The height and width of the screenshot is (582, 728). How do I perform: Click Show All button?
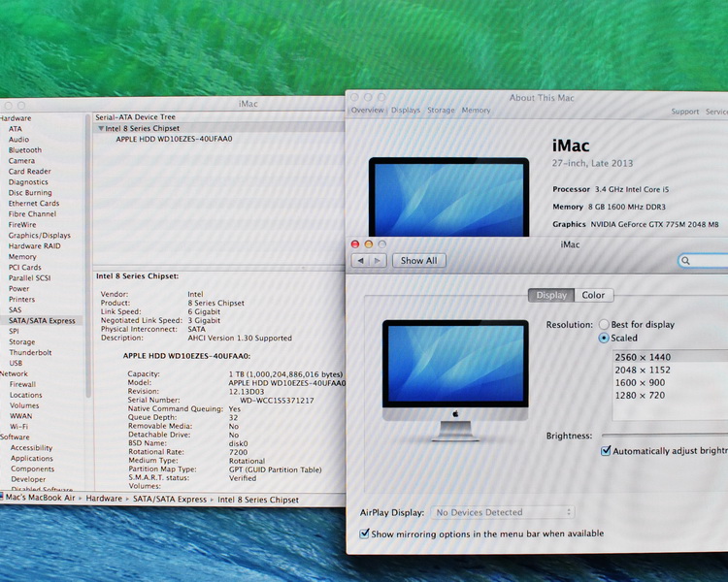click(418, 261)
